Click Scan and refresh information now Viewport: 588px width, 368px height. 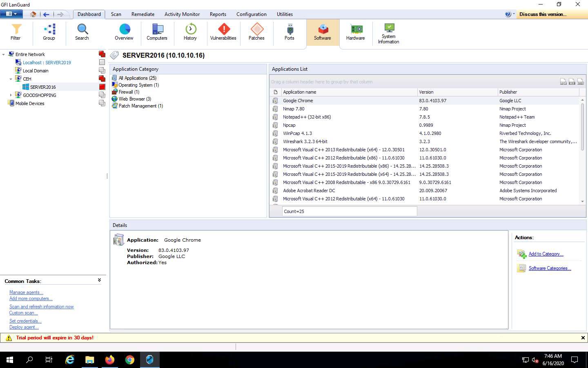point(42,307)
